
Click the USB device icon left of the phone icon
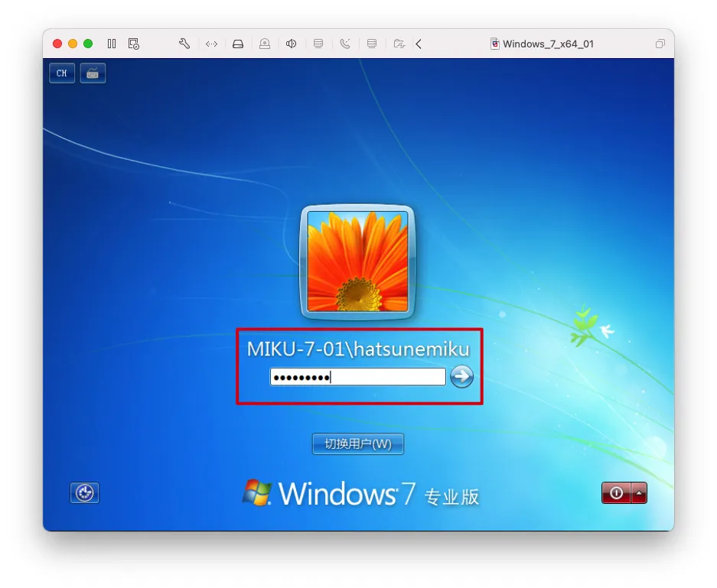tap(318, 44)
